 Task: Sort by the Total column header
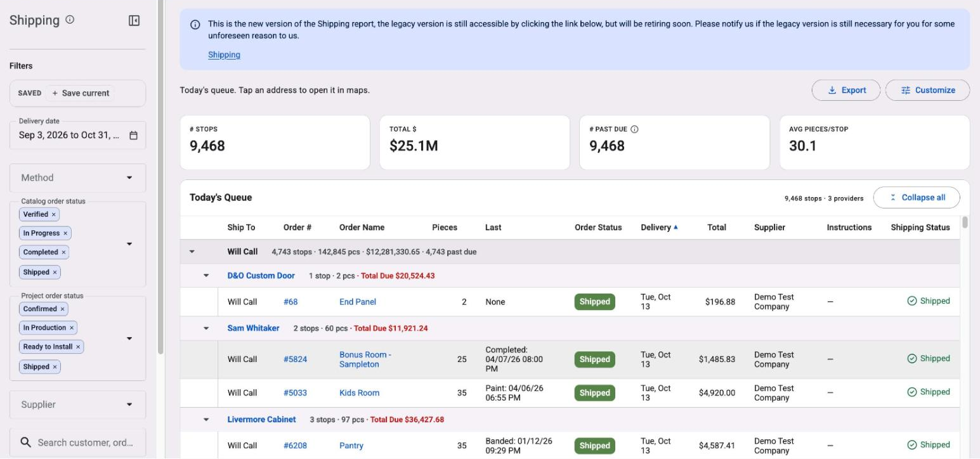tap(717, 228)
